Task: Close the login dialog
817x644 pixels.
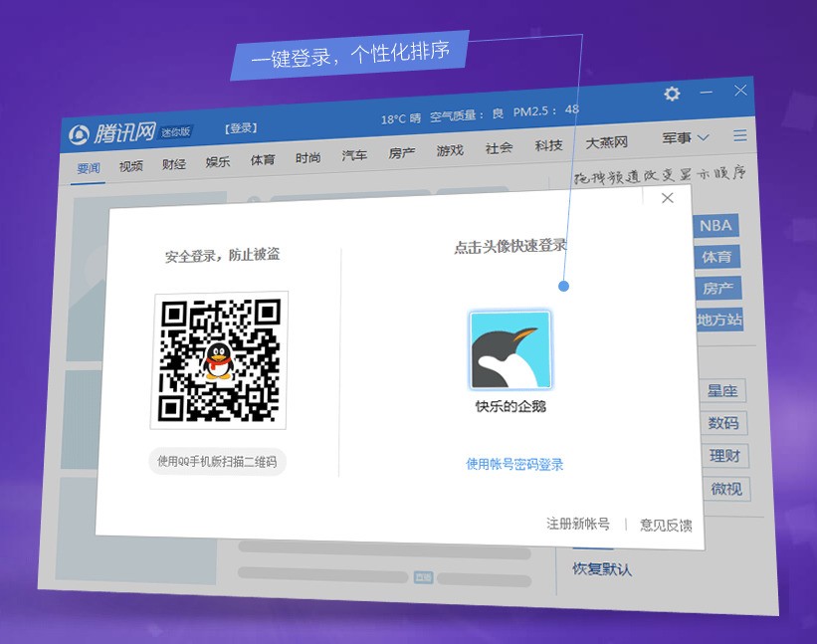Action: pyautogui.click(x=667, y=198)
